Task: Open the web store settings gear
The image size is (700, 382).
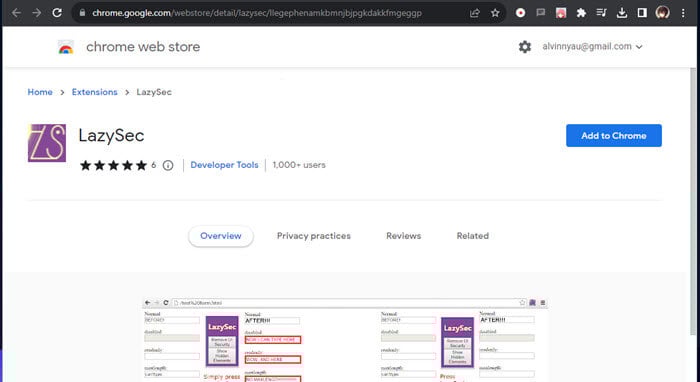Action: coord(525,46)
